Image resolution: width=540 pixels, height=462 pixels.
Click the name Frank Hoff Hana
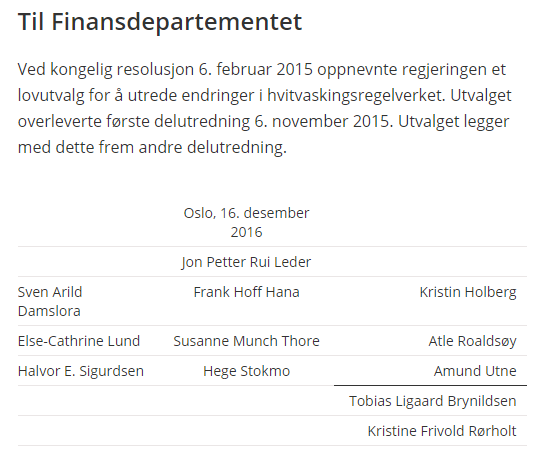tap(246, 292)
